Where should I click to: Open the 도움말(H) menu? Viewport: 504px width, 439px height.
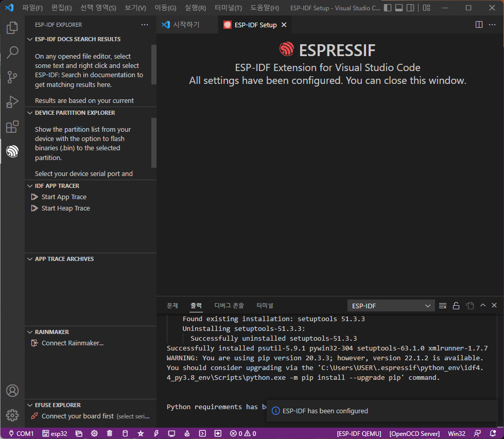pyautogui.click(x=265, y=8)
